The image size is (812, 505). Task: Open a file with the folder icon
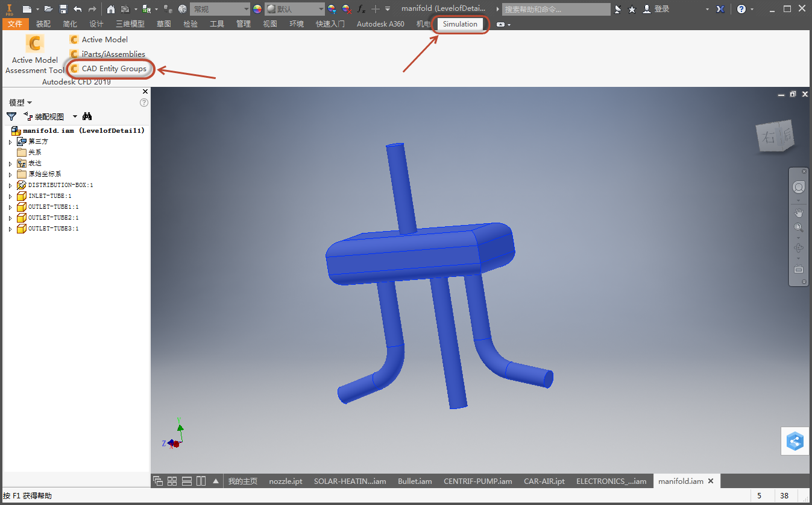click(x=48, y=9)
